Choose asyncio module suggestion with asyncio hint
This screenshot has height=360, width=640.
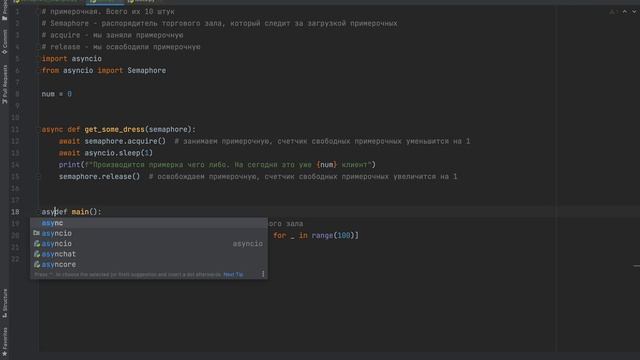tap(149, 244)
